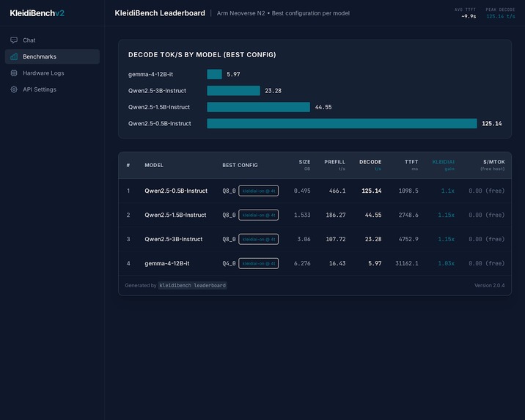Image resolution: width=525 pixels, height=420 pixels.
Task: Sort by BEST CONFIG column header
Action: click(240, 165)
